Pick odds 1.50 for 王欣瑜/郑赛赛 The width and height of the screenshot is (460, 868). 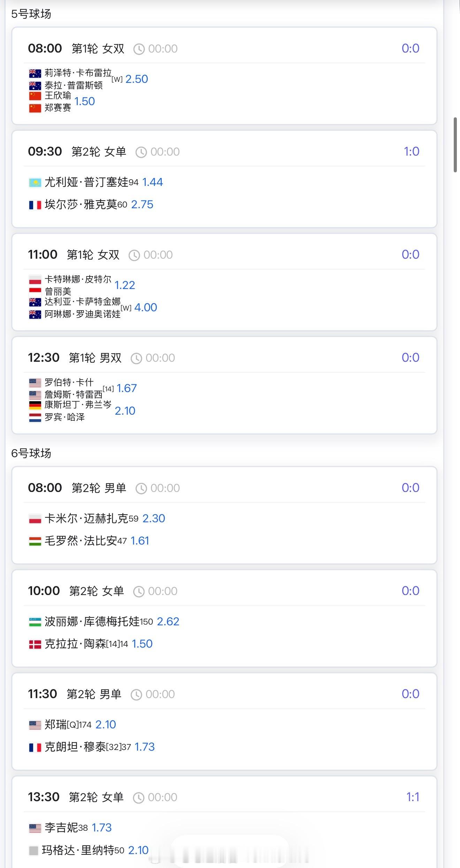[x=85, y=101]
